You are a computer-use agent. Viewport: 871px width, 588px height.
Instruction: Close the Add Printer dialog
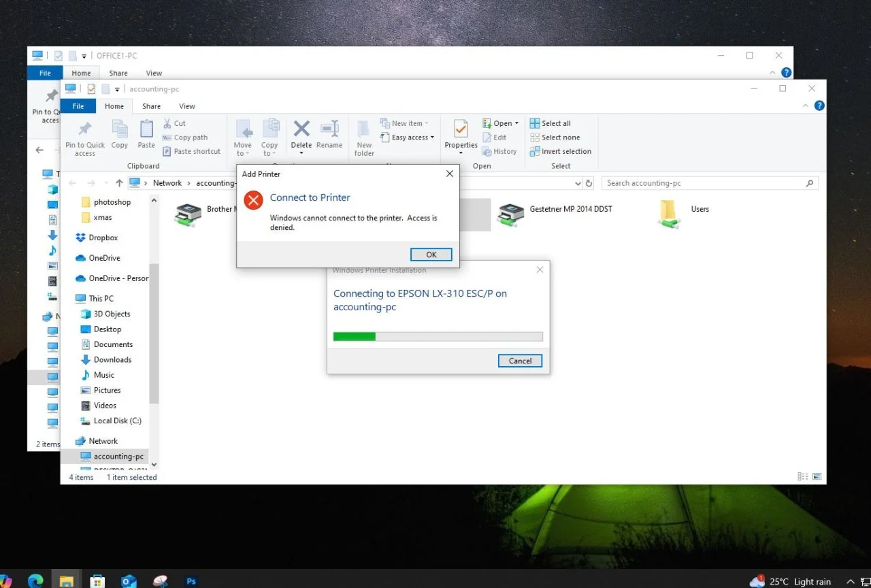click(x=449, y=174)
